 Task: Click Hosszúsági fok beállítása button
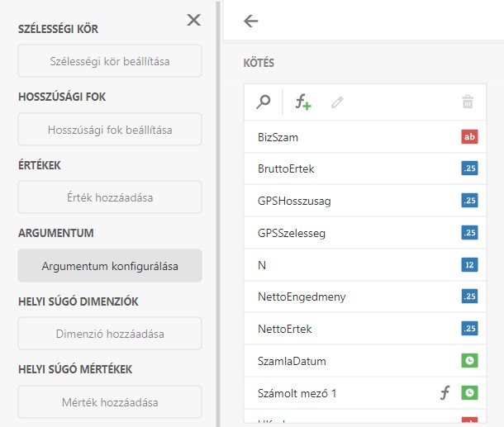coord(110,130)
